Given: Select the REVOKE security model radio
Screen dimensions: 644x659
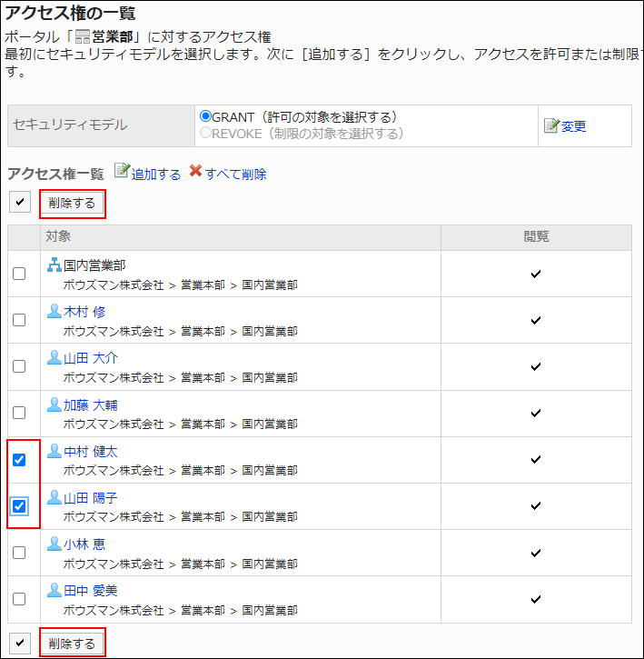Looking at the screenshot, I should pyautogui.click(x=205, y=133).
